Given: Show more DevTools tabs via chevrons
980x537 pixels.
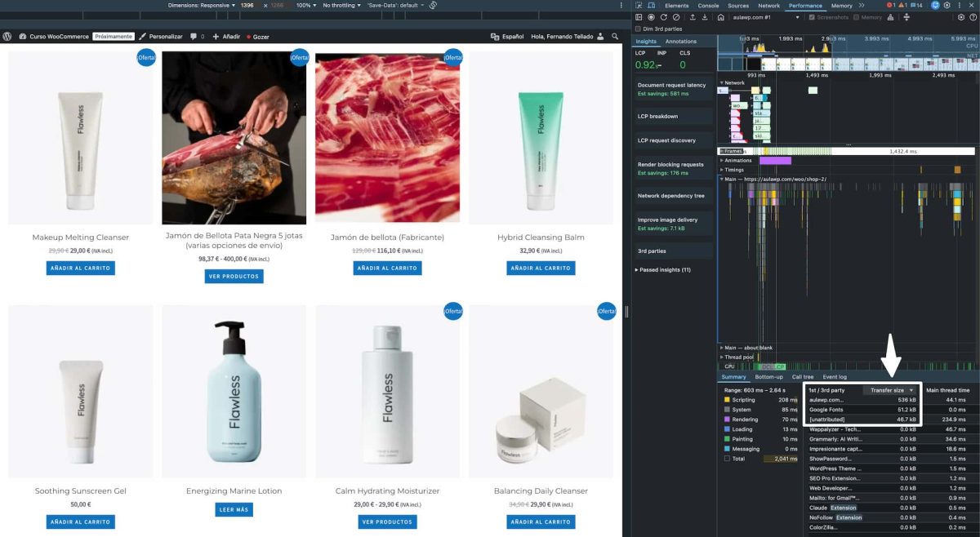Looking at the screenshot, I should pos(862,6).
